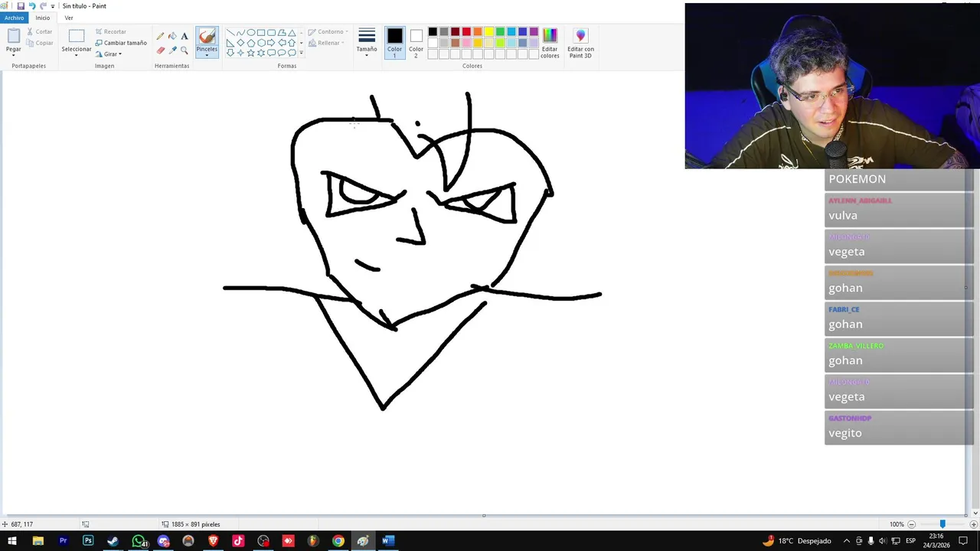Open Customize Quick Access Toolbar arrow
980x551 pixels.
tap(53, 6)
